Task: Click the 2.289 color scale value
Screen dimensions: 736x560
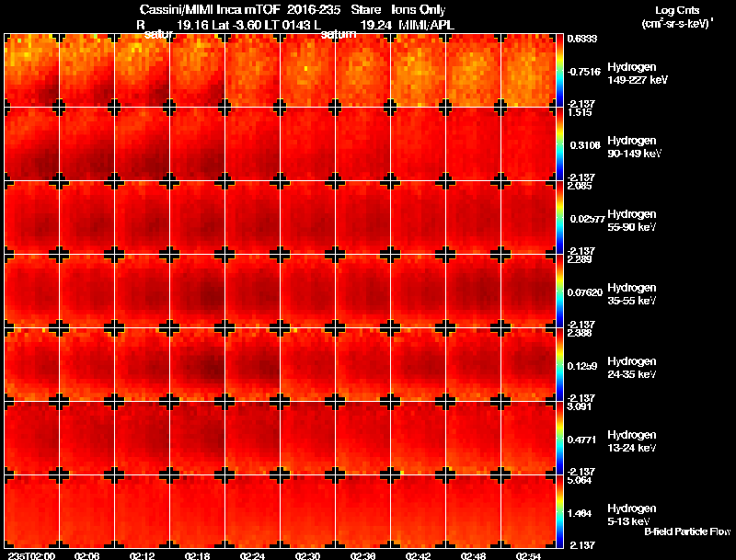Action: tap(580, 259)
